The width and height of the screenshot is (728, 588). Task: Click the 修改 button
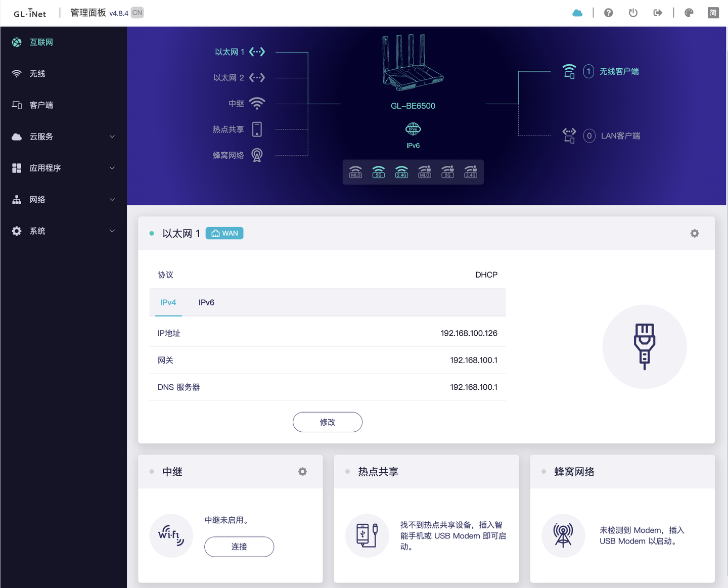coord(328,422)
